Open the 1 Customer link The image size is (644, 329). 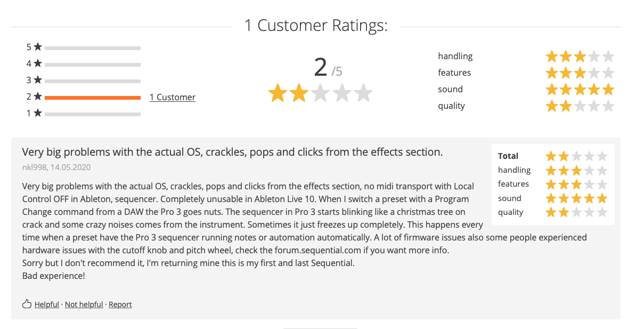[x=173, y=97]
